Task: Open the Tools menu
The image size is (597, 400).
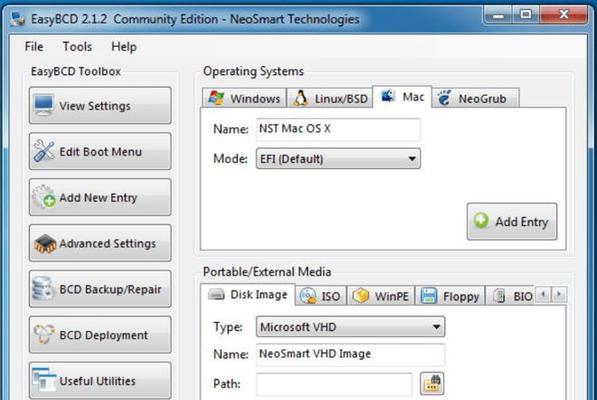Action: click(x=77, y=46)
